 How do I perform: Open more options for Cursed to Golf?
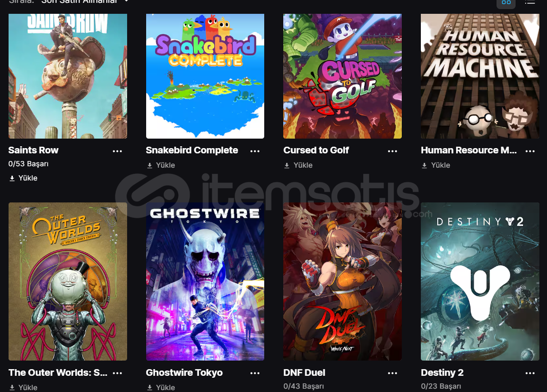[392, 151]
